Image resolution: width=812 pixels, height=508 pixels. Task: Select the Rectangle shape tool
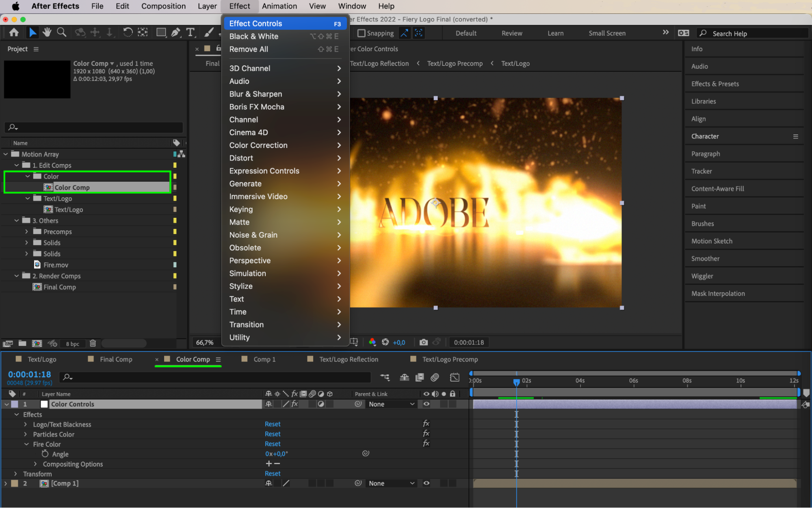[x=161, y=33]
